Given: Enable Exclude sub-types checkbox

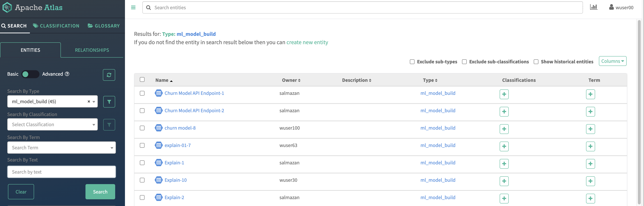Looking at the screenshot, I should click(412, 62).
